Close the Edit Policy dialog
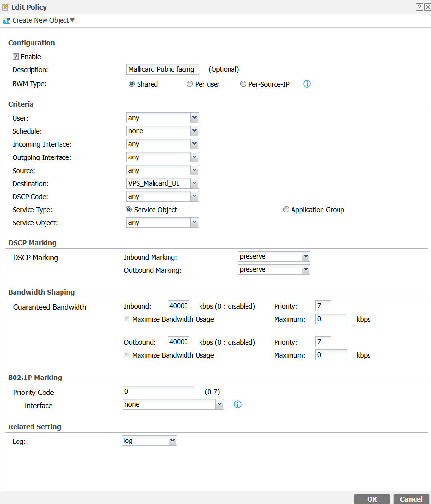The image size is (431, 504). (x=427, y=7)
